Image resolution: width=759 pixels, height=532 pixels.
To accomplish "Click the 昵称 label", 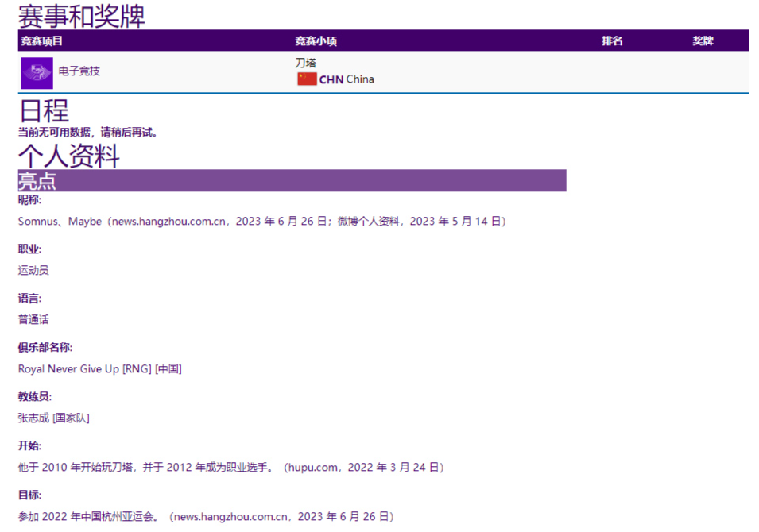I will point(29,200).
